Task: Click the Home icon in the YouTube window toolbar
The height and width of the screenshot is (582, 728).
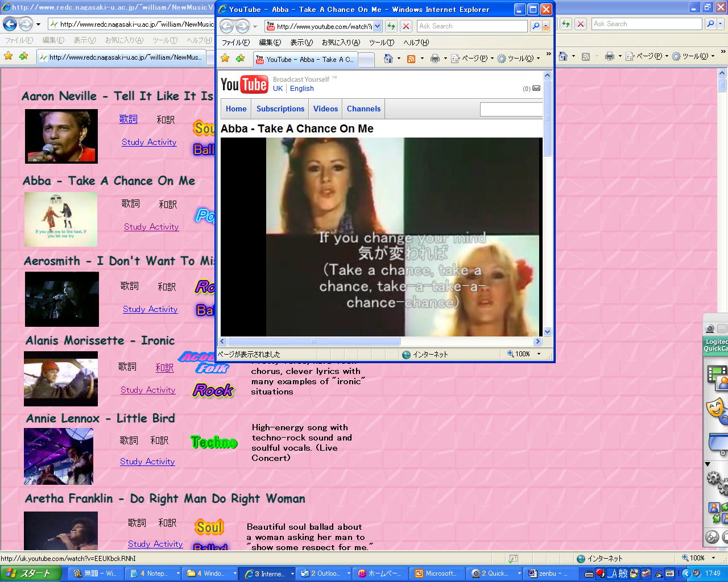Action: tap(388, 59)
